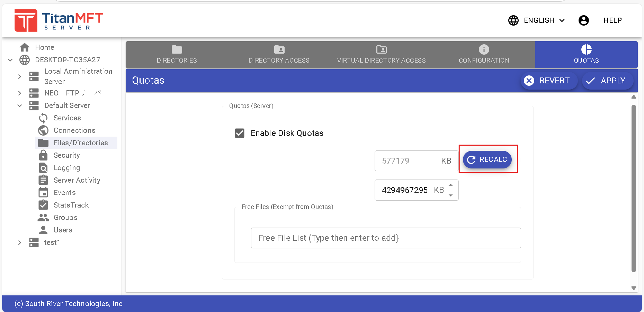Image resolution: width=644 pixels, height=312 pixels.
Task: Click the StatsTrack checkmark clipboard icon
Action: pos(43,205)
